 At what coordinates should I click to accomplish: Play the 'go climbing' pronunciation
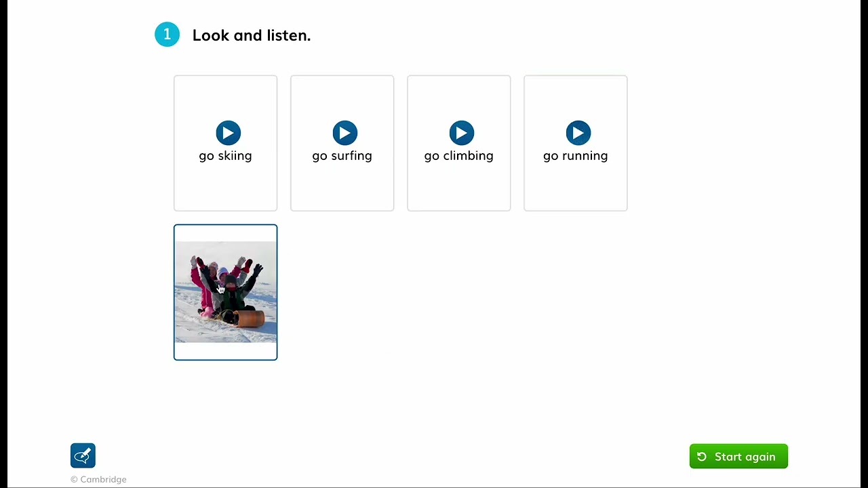[x=461, y=133]
